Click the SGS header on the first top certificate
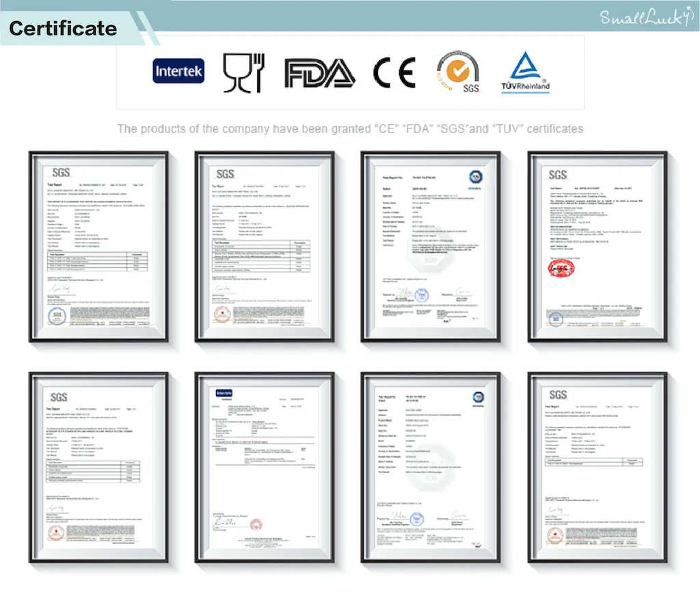This screenshot has height=602, width=700. [61, 173]
